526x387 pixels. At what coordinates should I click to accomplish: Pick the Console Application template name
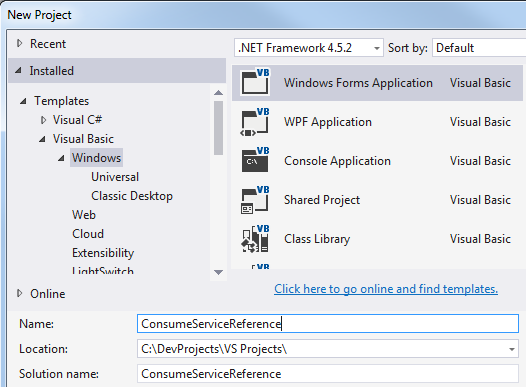(337, 161)
